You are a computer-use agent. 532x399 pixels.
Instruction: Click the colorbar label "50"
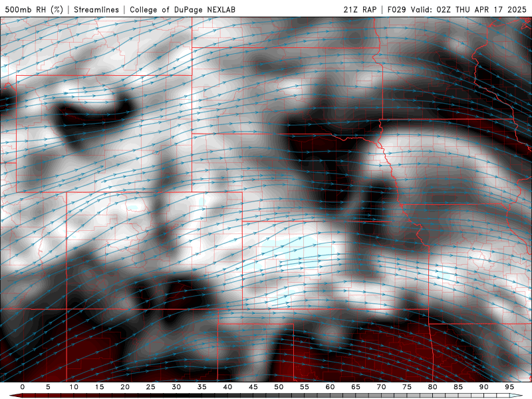point(279,387)
